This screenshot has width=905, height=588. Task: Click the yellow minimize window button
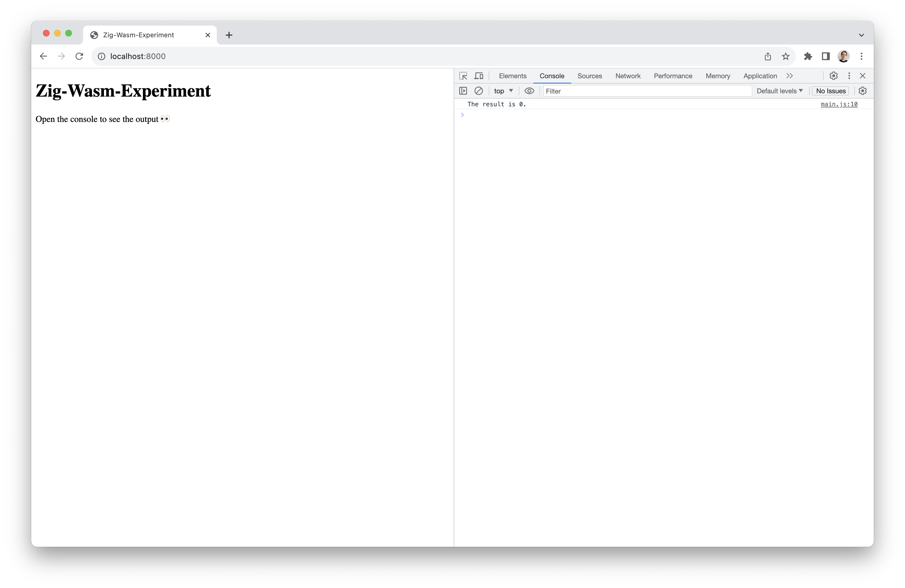tap(57, 33)
